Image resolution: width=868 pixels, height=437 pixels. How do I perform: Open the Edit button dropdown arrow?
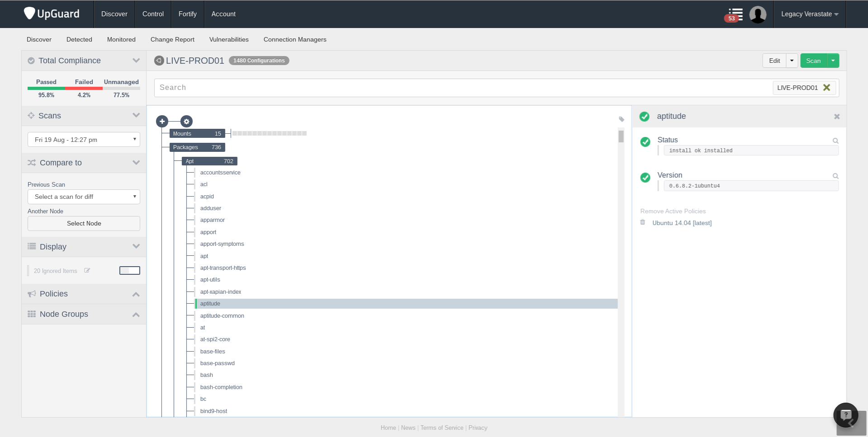(x=792, y=61)
